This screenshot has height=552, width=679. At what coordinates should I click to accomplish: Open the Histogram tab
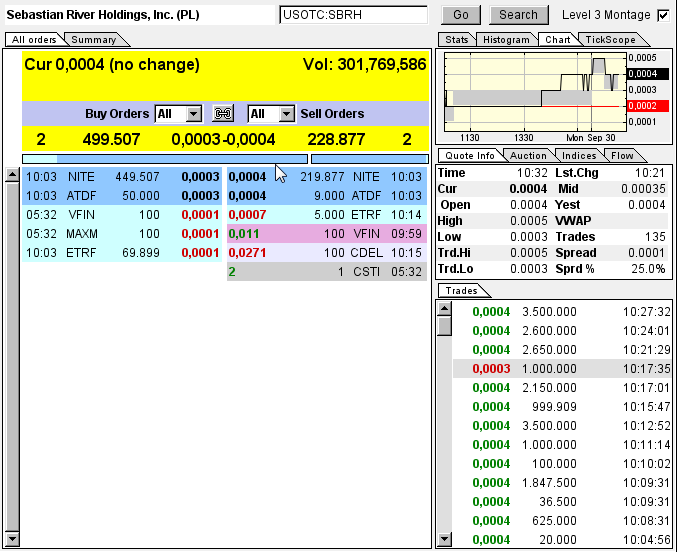(506, 40)
